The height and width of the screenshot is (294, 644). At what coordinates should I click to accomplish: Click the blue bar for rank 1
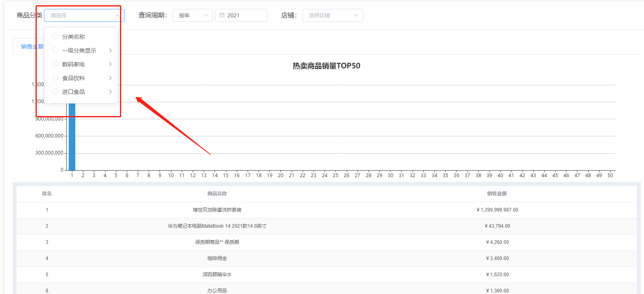click(72, 137)
